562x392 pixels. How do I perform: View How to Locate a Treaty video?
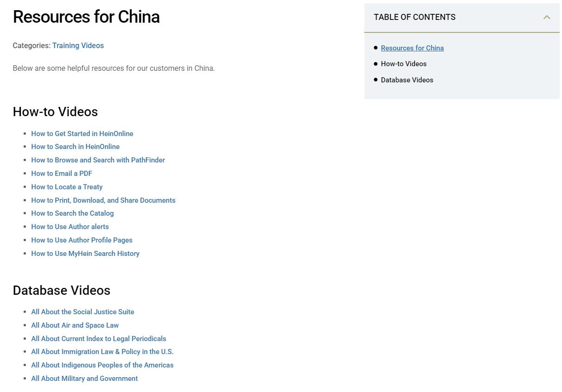[x=67, y=187]
